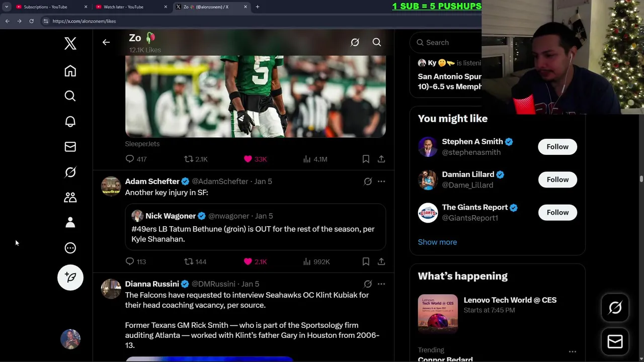Open Home from the sidebar

click(70, 71)
